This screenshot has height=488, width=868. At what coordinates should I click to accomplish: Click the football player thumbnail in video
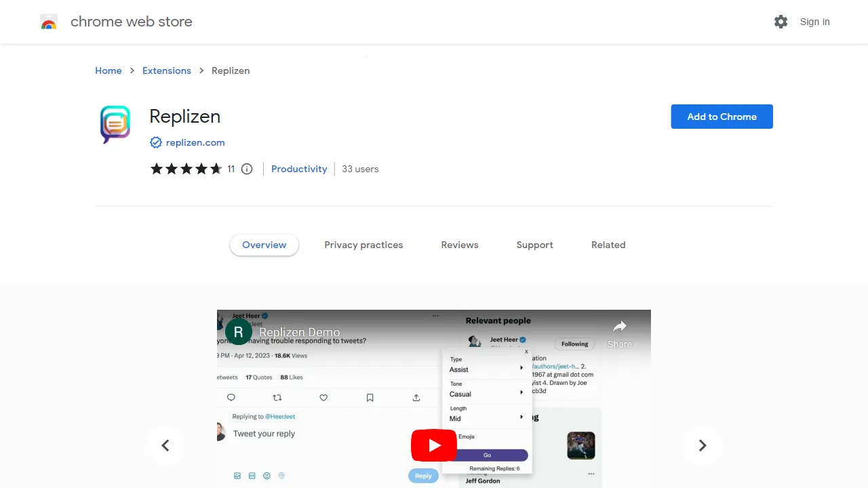[x=581, y=445]
